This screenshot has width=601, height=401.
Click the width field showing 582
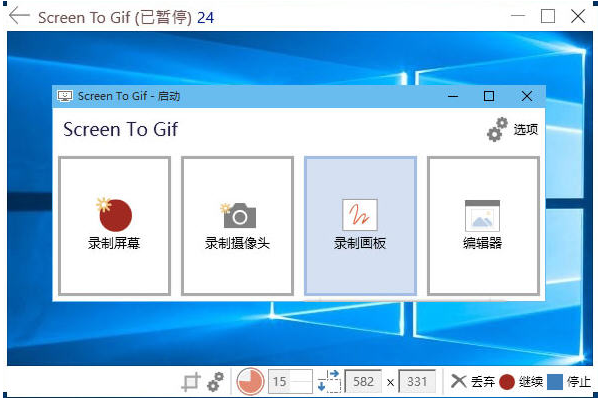(x=363, y=381)
